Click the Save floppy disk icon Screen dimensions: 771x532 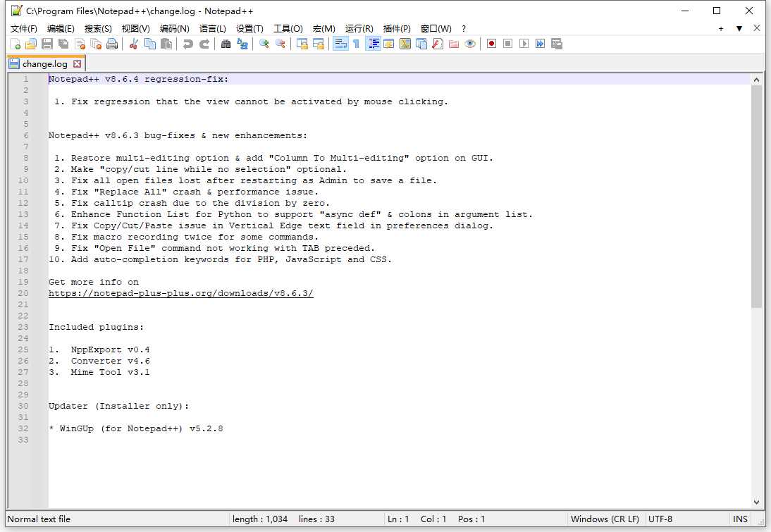pos(47,44)
